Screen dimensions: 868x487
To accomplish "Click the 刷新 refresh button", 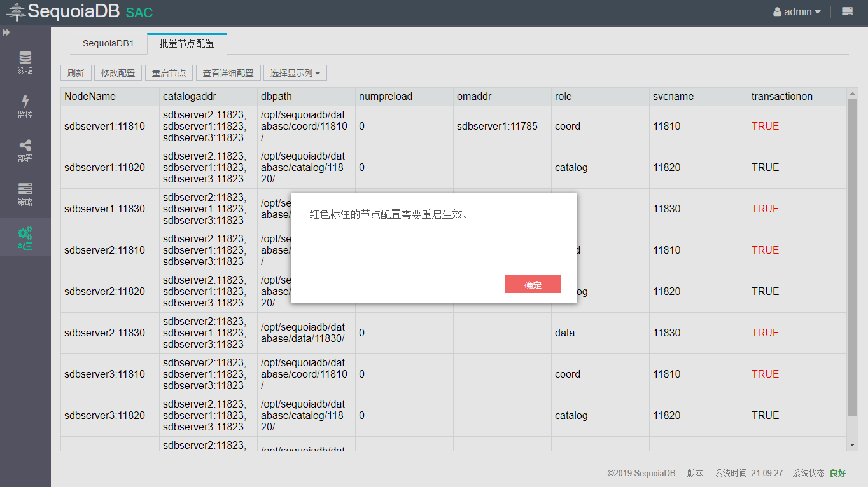I will pyautogui.click(x=76, y=73).
